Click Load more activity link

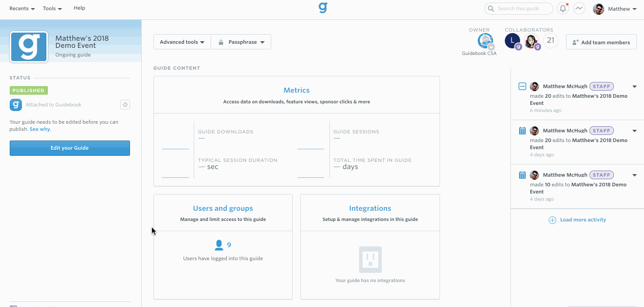tap(583, 220)
